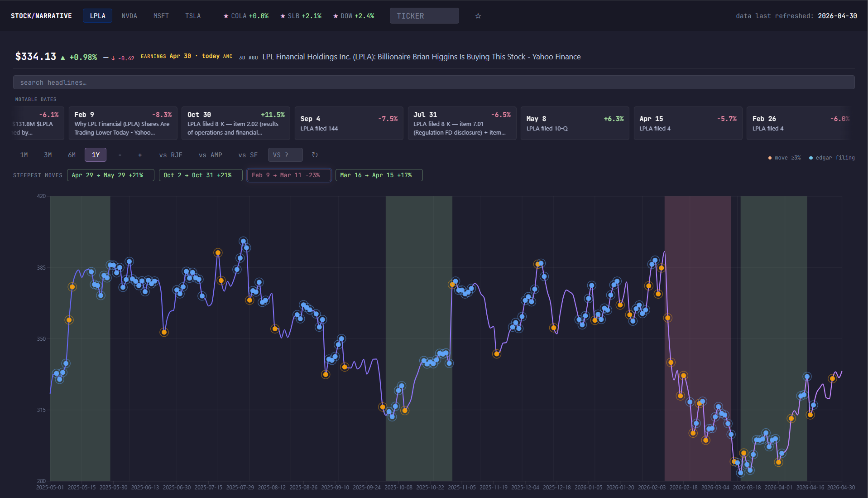Click the 2025-11-05 x-axis date label

[461, 488]
